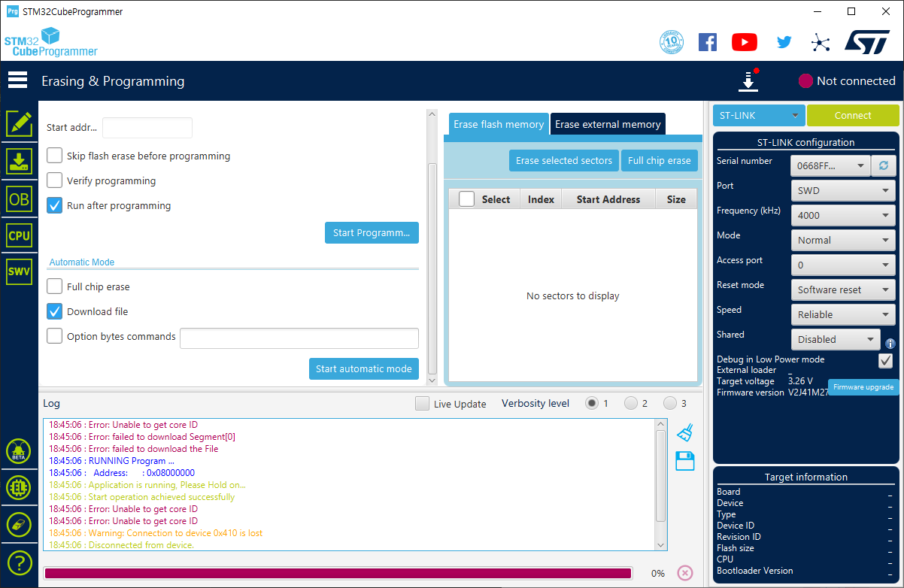
Task: Enable Skip flash erase before programming
Action: [54, 156]
